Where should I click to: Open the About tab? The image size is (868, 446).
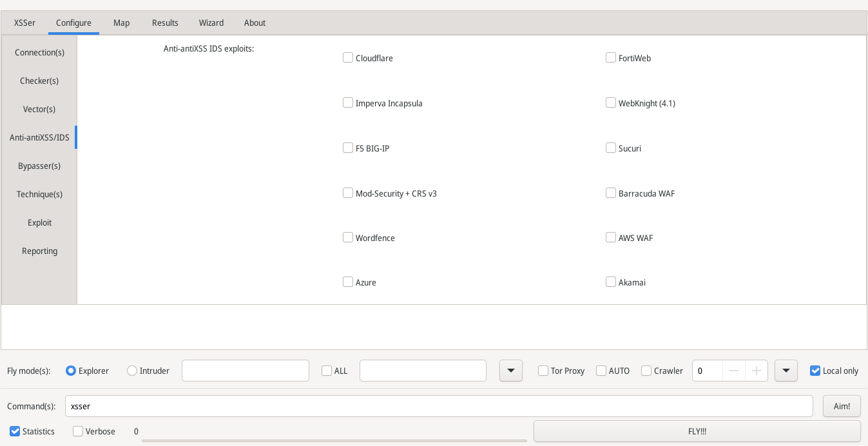click(x=255, y=23)
